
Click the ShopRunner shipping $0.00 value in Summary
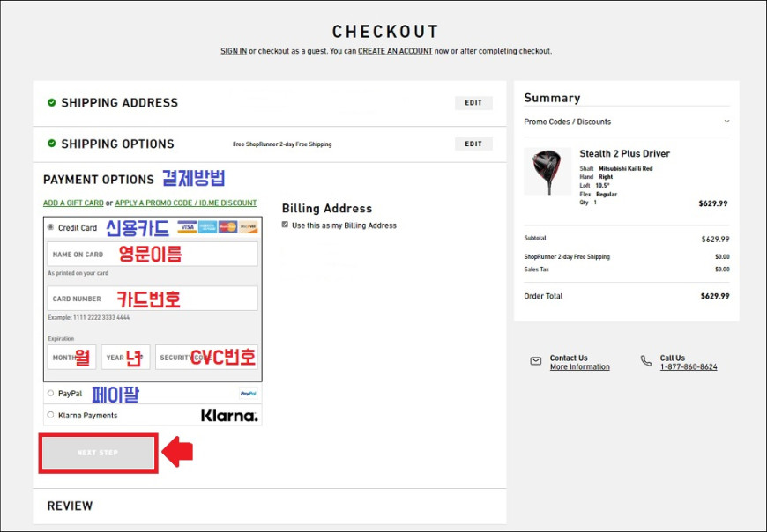pyautogui.click(x=722, y=256)
